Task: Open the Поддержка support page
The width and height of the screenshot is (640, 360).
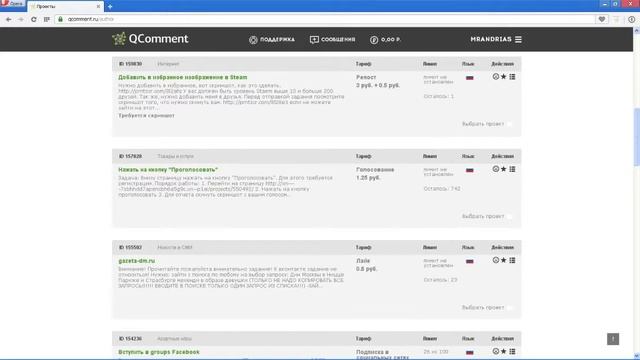Action: pyautogui.click(x=272, y=40)
